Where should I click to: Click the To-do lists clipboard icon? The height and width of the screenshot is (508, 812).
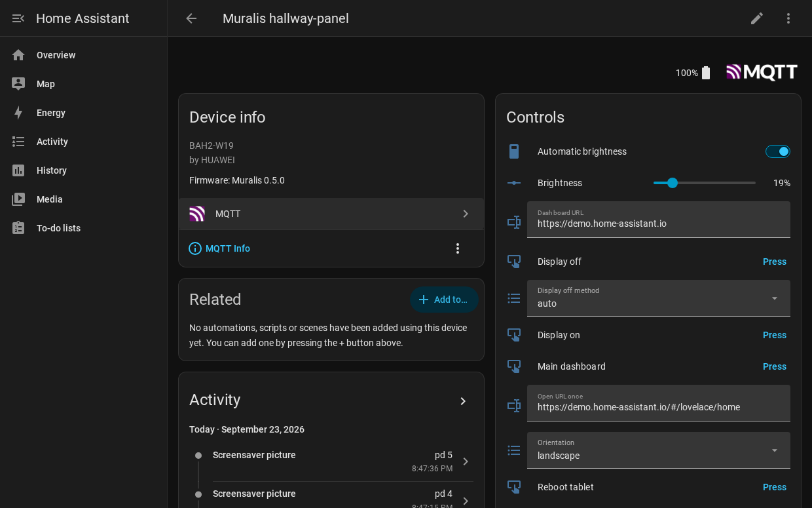(x=18, y=228)
